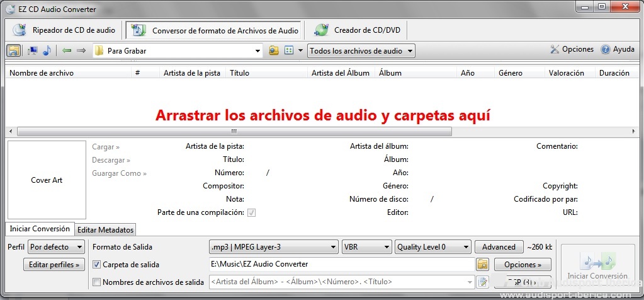Click the Advanced button
This screenshot has width=644, height=300.
coord(499,247)
